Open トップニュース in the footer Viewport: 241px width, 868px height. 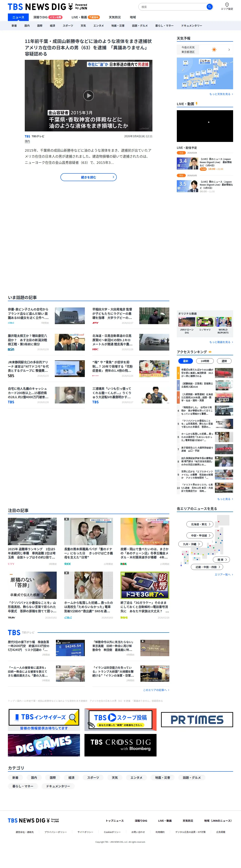tap(115, 821)
